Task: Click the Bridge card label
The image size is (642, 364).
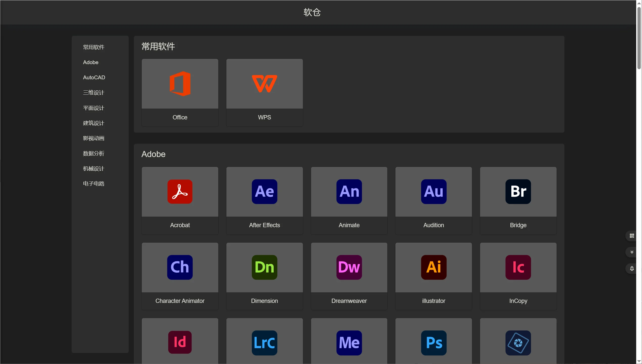Action: click(x=518, y=225)
